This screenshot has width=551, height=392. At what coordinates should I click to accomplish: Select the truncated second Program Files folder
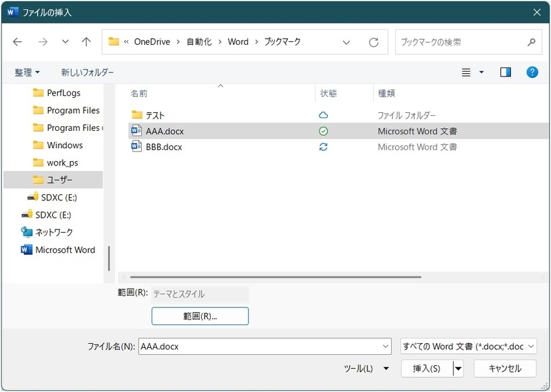(67, 127)
